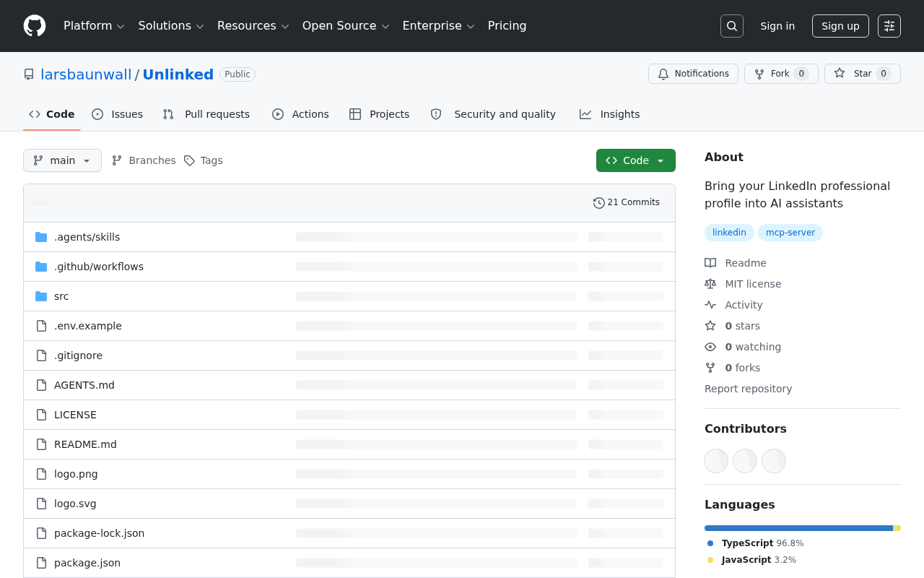Click the repository icon beside larsbaunwall
The image size is (924, 578).
tap(29, 74)
